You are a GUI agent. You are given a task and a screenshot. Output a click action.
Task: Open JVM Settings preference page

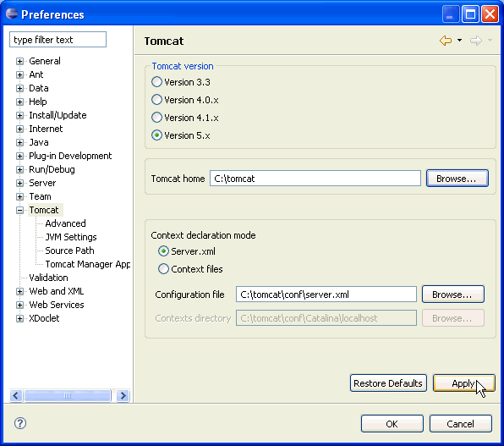click(x=71, y=237)
